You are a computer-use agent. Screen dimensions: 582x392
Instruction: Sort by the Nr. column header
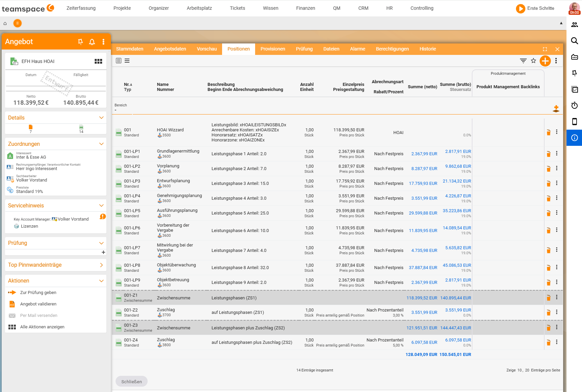pyautogui.click(x=128, y=85)
